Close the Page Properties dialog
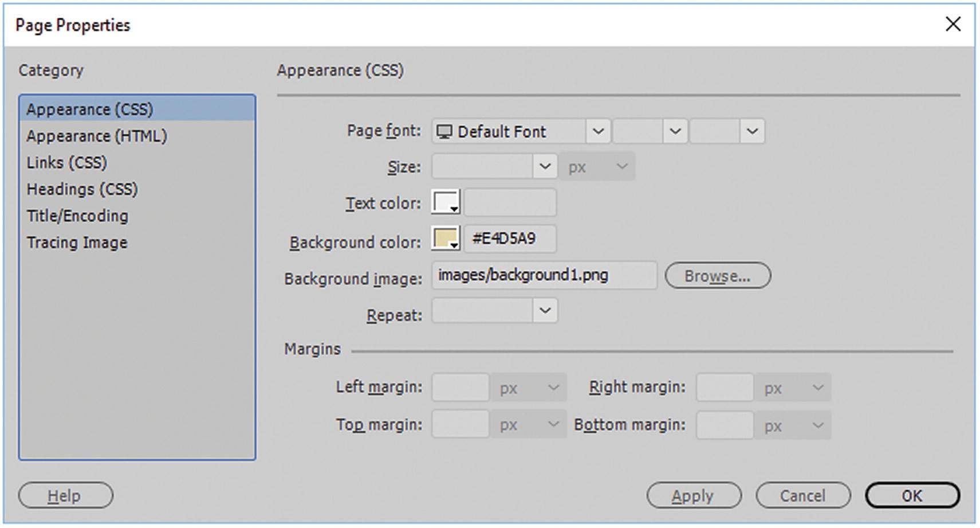Viewport: 980px width, 528px height. coord(953,24)
